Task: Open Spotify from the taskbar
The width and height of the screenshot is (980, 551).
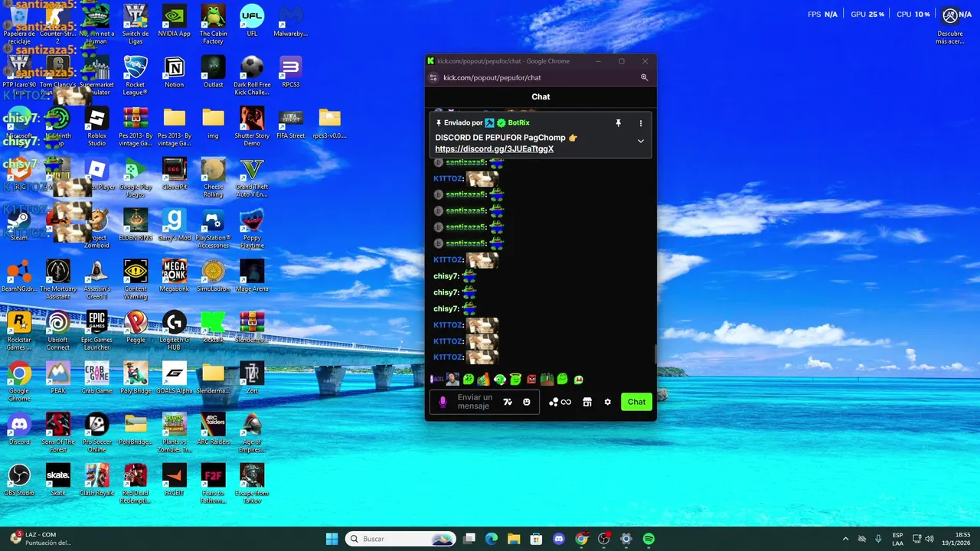Action: [x=648, y=539]
